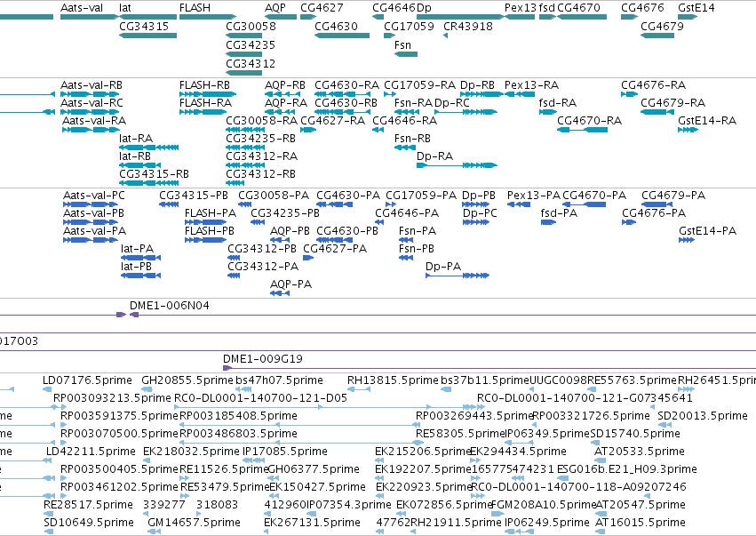Select the CG4646 gene label
Viewport: 756px width, 536px height.
pos(394,8)
